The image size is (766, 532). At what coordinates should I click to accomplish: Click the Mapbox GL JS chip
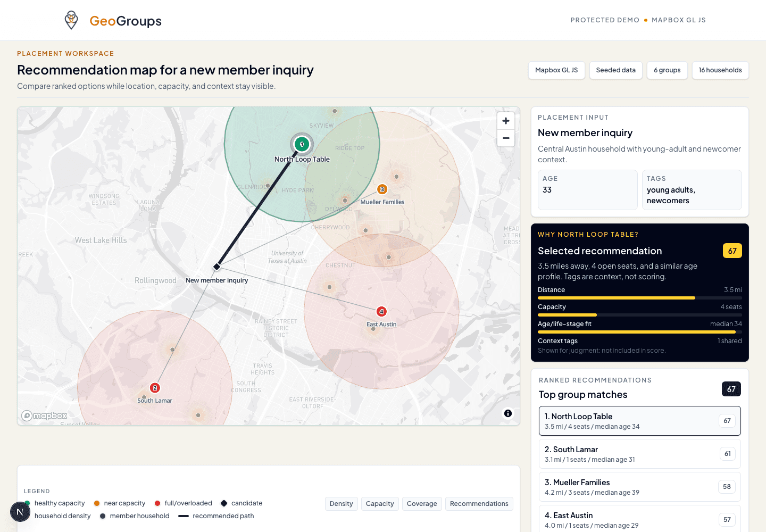click(x=556, y=70)
